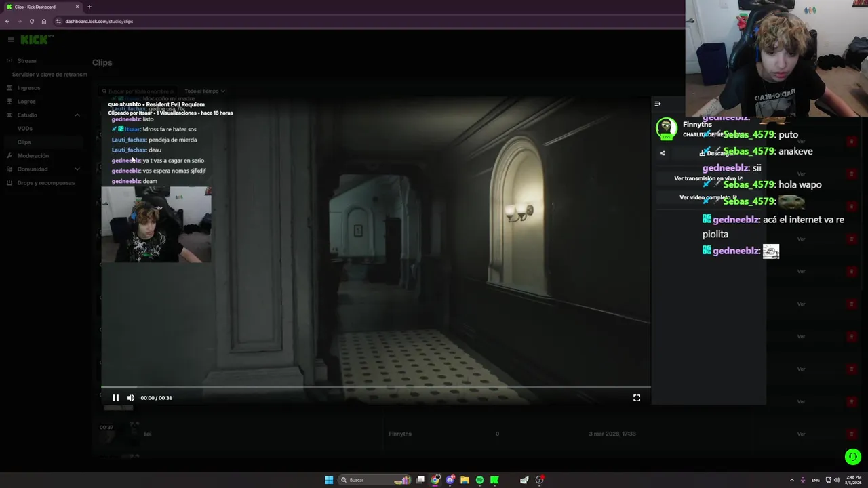Image resolution: width=868 pixels, height=488 pixels.
Task: Share the clip using share icon
Action: 663,153
